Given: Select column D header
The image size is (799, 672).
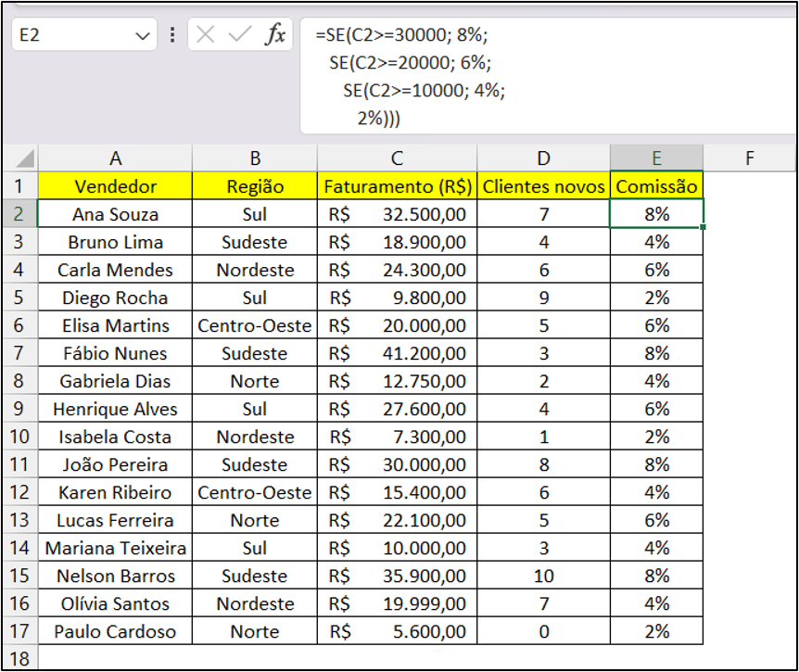Looking at the screenshot, I should 544,158.
